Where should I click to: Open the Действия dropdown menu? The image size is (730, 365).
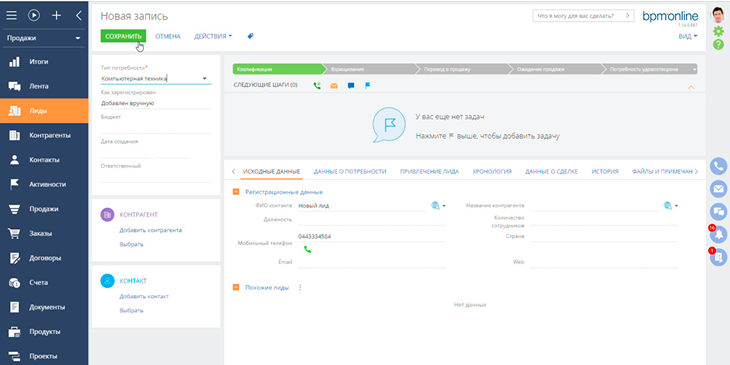tap(213, 36)
